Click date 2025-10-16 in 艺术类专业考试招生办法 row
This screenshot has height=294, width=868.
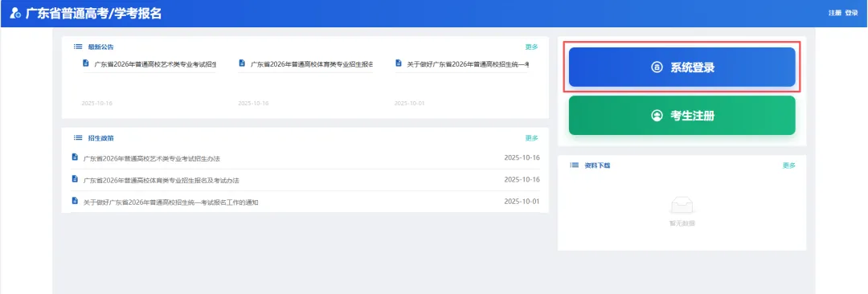click(522, 157)
